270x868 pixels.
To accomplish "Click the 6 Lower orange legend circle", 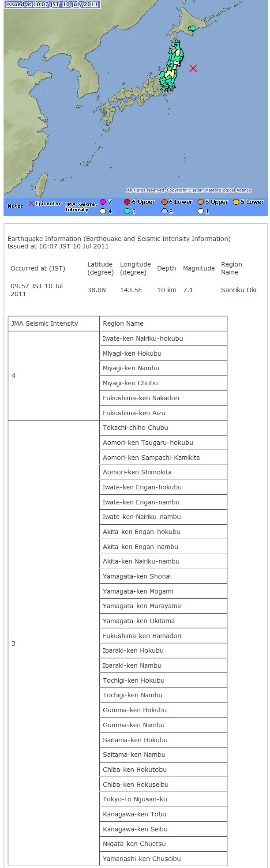I will (164, 202).
